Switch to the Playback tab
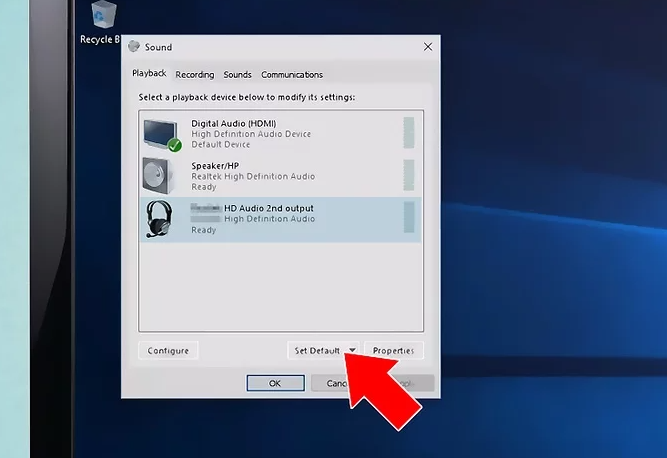Screen dimensions: 667x458 pos(149,75)
